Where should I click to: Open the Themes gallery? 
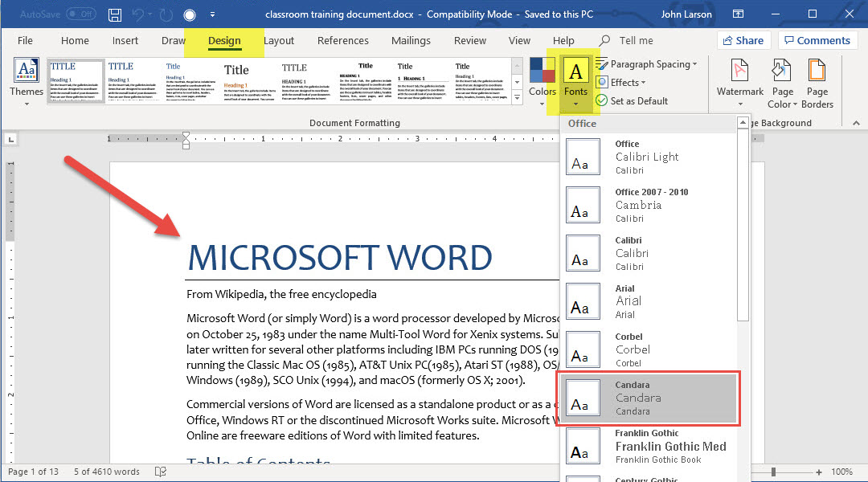pos(27,80)
